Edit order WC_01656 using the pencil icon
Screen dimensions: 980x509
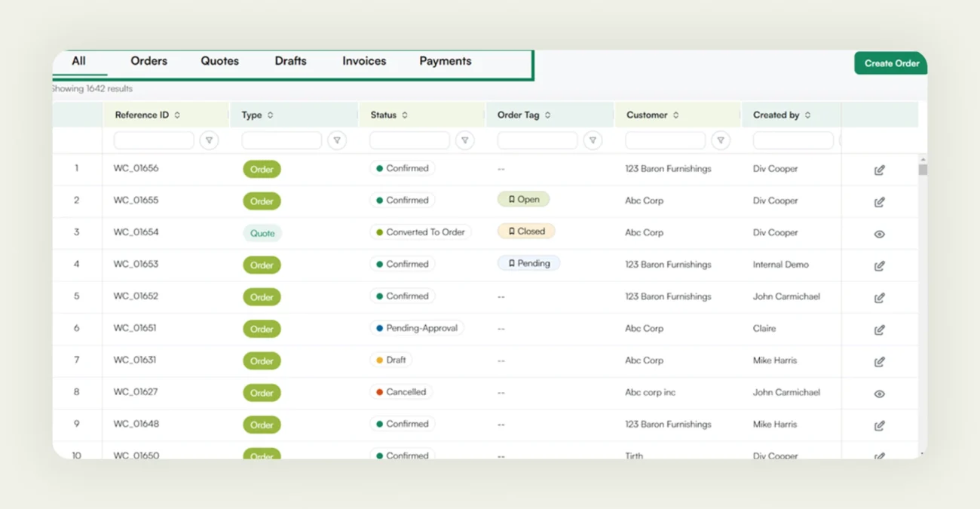[879, 170]
